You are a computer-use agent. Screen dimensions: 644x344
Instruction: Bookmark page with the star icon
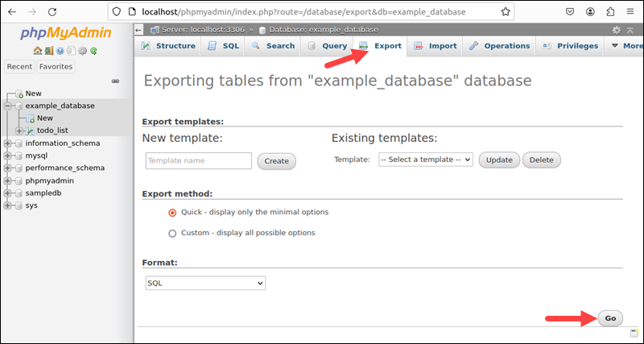[x=506, y=12]
